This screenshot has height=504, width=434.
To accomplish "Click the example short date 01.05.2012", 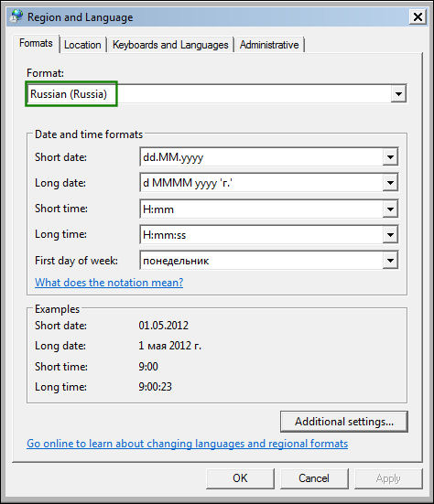I will 163,326.
